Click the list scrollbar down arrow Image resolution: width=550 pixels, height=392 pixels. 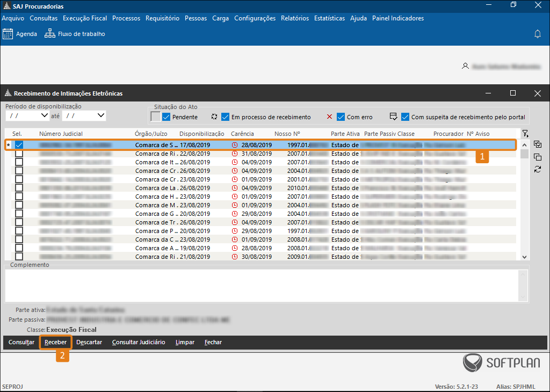(524, 257)
